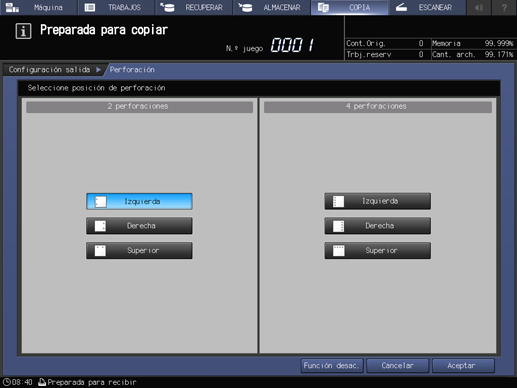The width and height of the screenshot is (517, 388).
Task: Select Derecha under 2 perforaciones
Action: point(139,226)
